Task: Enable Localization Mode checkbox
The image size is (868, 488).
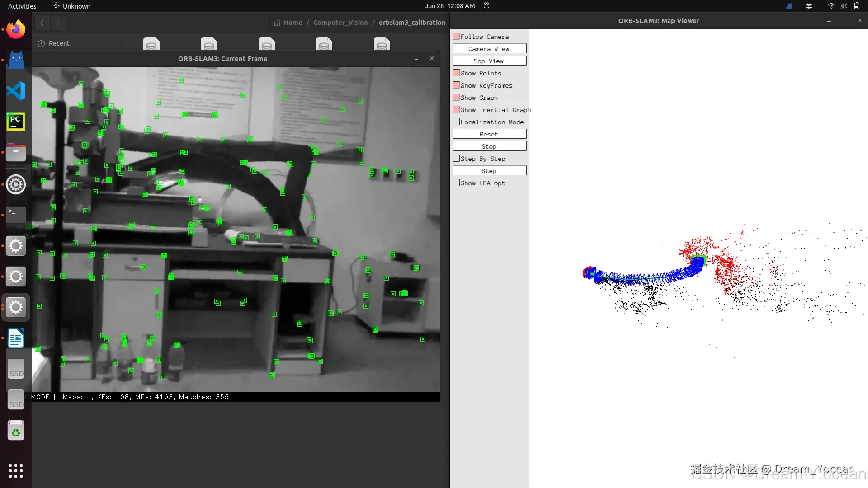Action: click(456, 122)
